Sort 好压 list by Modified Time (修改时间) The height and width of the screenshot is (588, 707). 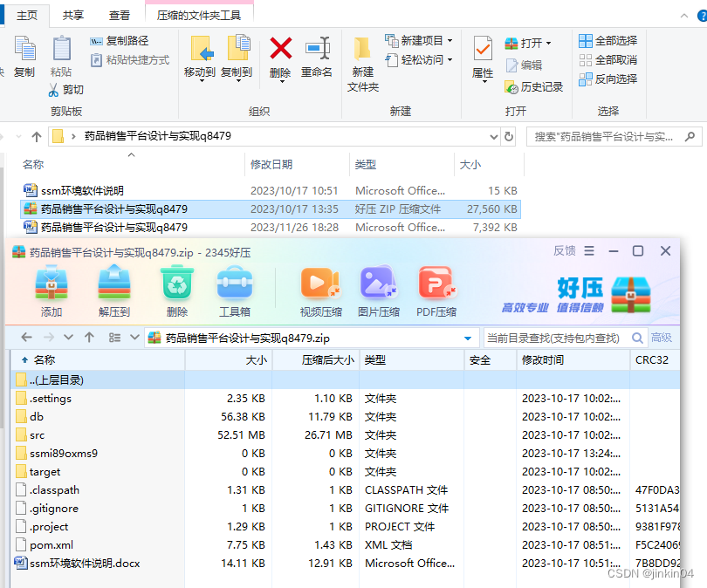point(573,360)
